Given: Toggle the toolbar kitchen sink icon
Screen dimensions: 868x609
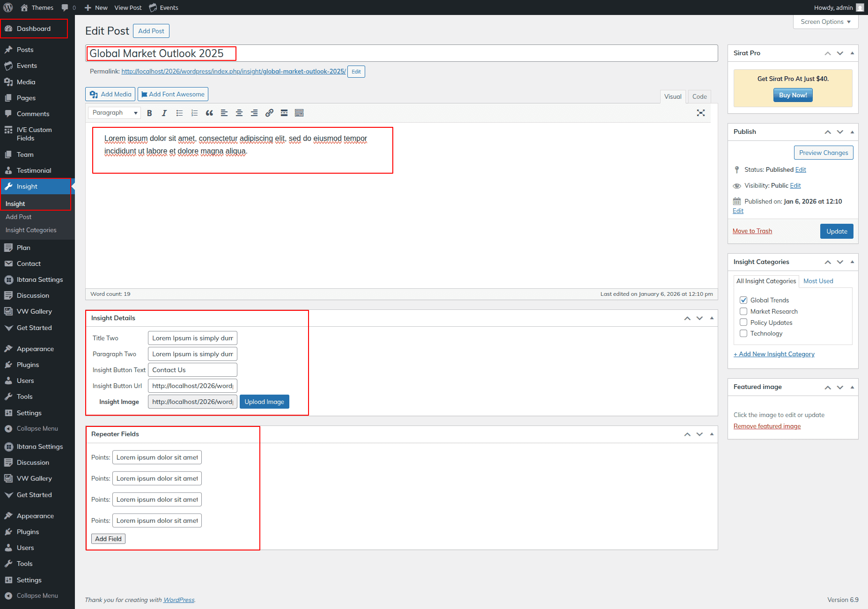Looking at the screenshot, I should [x=299, y=113].
